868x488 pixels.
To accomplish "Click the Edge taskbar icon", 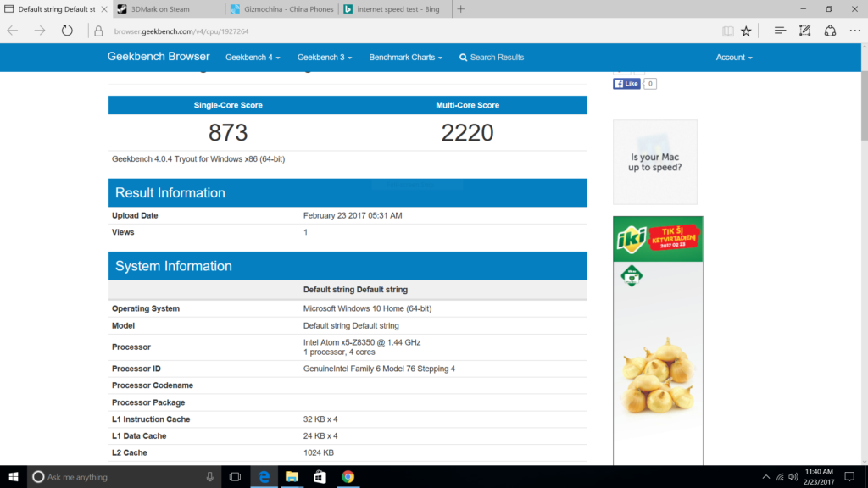I will click(264, 476).
